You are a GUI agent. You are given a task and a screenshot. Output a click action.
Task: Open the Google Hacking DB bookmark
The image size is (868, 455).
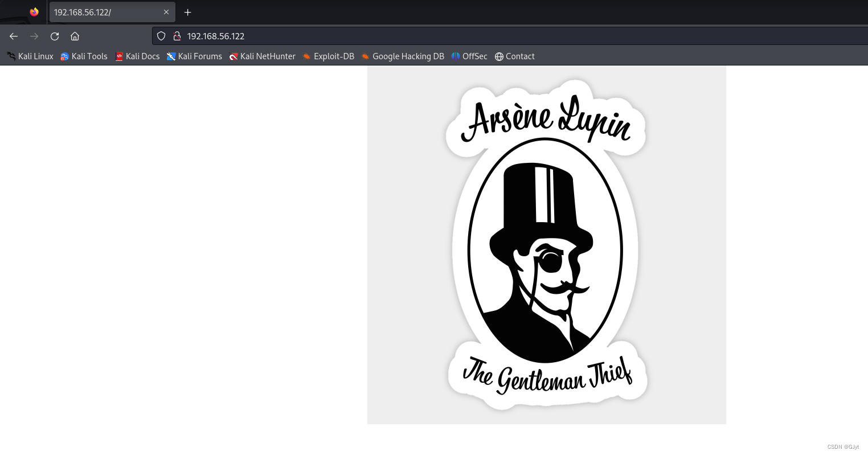pyautogui.click(x=403, y=56)
